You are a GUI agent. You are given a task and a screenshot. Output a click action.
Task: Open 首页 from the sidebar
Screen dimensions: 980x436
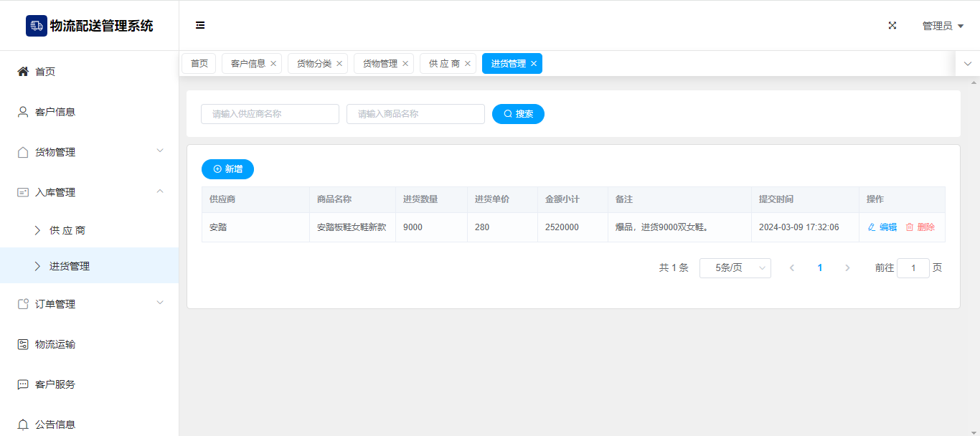(45, 72)
